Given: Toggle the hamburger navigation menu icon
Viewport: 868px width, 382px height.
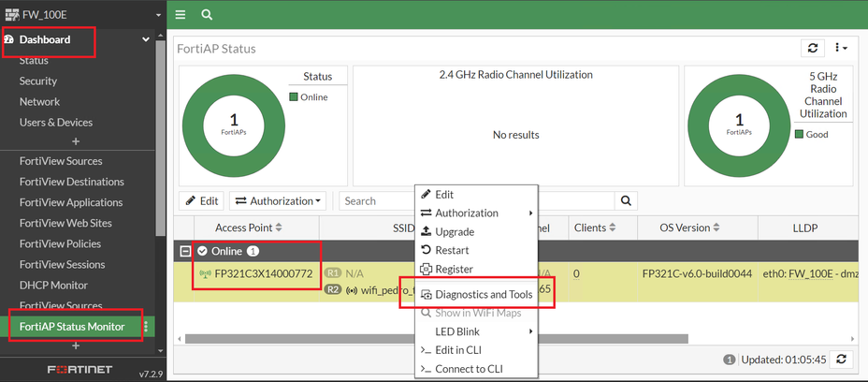Looking at the screenshot, I should point(181,15).
